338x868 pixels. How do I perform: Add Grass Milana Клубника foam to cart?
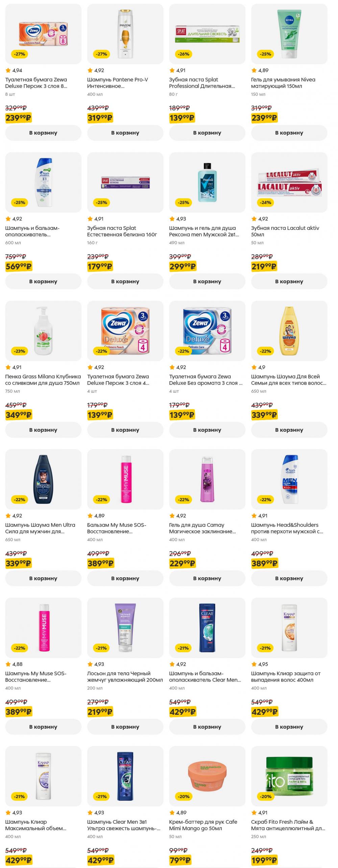tap(43, 430)
